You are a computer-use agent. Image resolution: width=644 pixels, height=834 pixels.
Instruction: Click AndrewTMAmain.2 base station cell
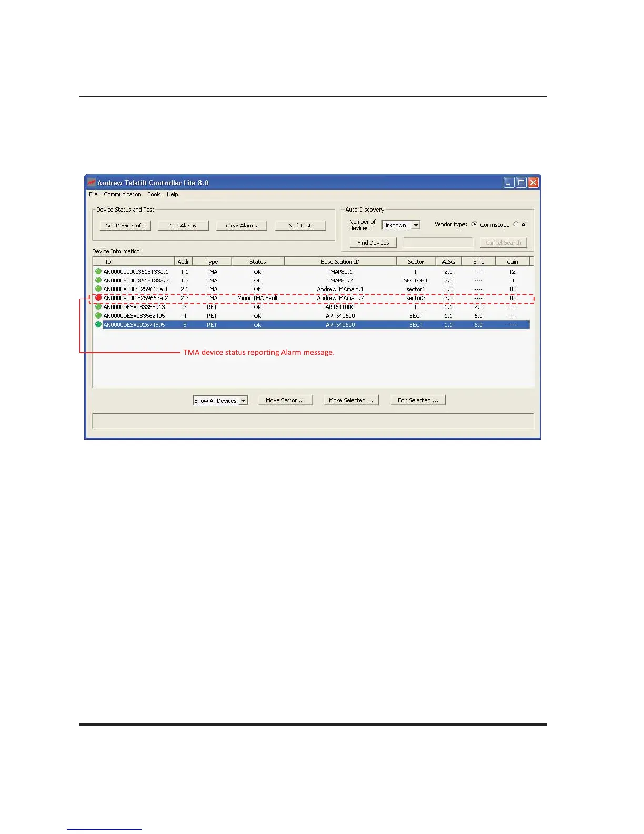[x=340, y=298]
